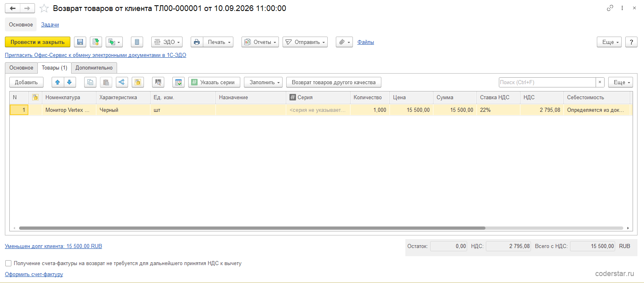Check the invoice not required checkbox

point(8,263)
